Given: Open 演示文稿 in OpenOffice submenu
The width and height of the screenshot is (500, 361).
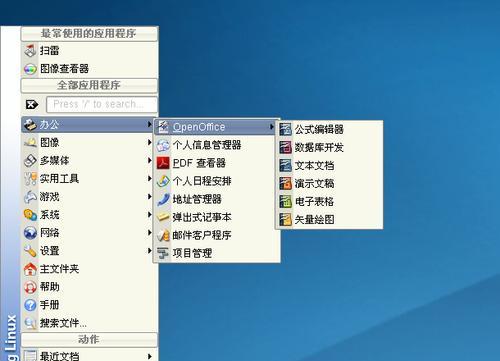Looking at the screenshot, I should pos(329,183).
